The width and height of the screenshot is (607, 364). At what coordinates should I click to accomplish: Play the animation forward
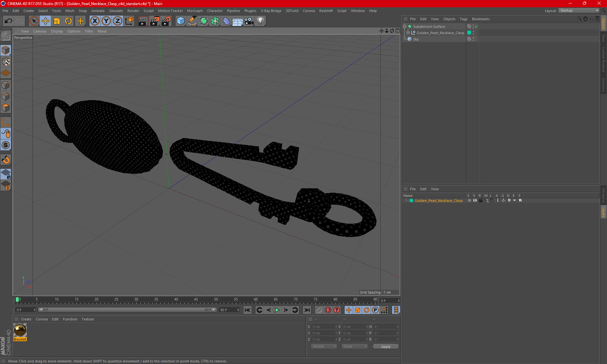pos(277,310)
